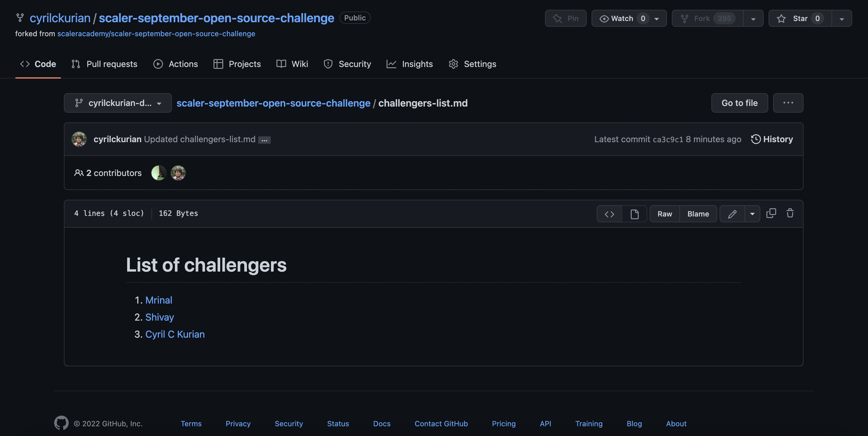Open the Insights tab

tap(410, 64)
